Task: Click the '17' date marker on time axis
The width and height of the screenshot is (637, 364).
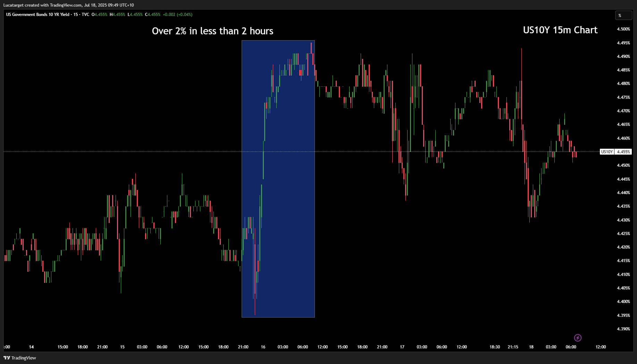Action: point(402,347)
